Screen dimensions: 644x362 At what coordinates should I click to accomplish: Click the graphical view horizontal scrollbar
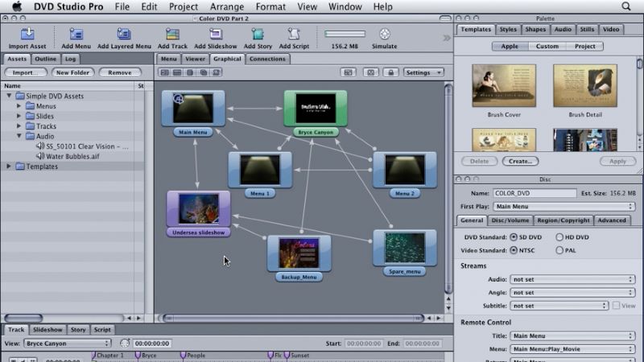click(293, 318)
